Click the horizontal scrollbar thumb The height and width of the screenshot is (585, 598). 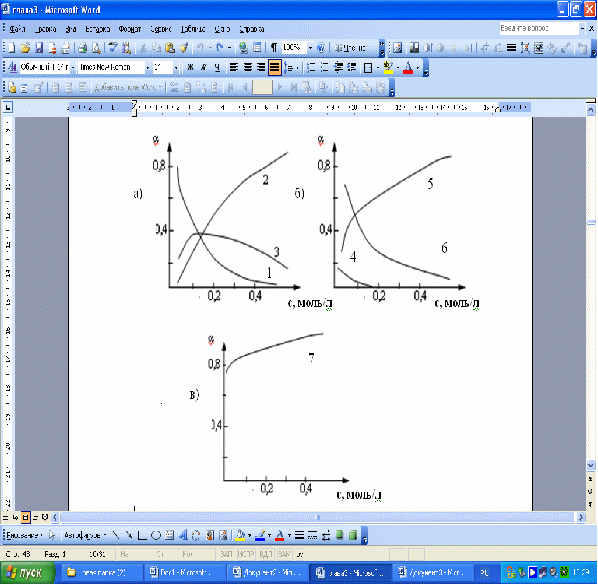318,518
